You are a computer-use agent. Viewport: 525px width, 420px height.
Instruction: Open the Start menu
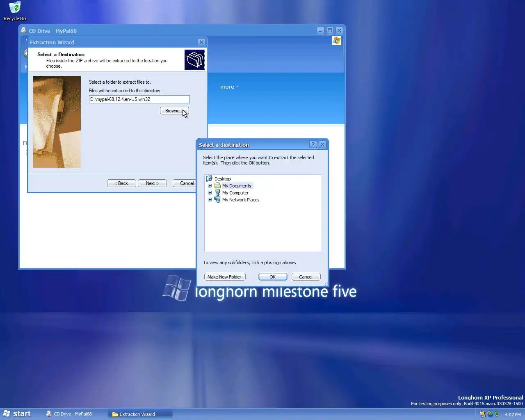[17, 414]
